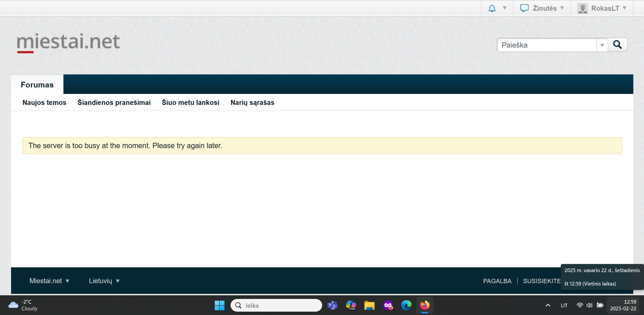The width and height of the screenshot is (644, 315).
Task: Click the miestai.net logo
Action: [68, 42]
